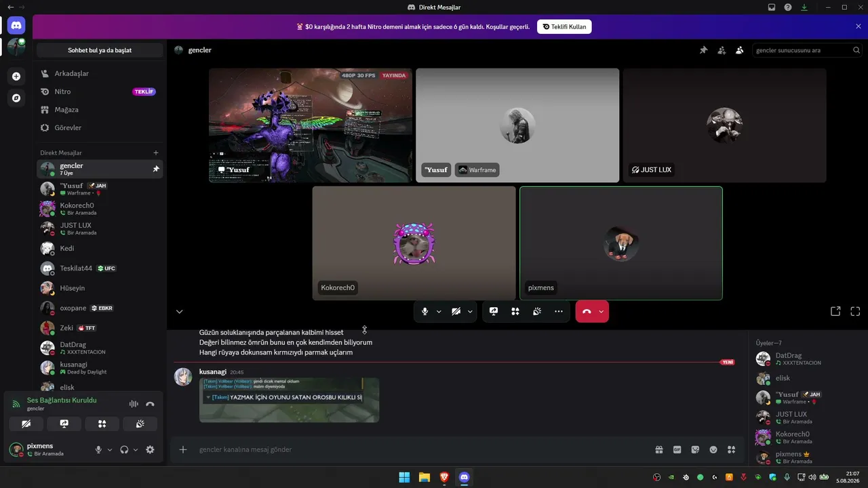Open microphone device dropdown in user panel
The width and height of the screenshot is (868, 488).
click(x=110, y=449)
